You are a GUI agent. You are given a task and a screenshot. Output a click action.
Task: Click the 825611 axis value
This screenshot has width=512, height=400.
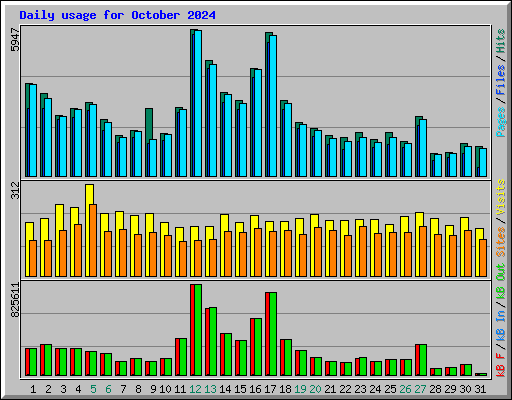[x=15, y=300]
